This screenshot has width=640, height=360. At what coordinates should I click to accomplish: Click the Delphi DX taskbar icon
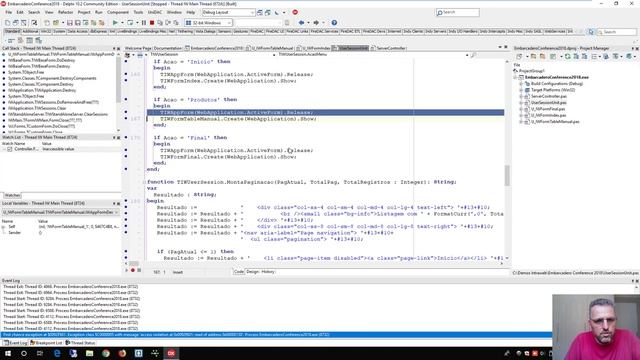(x=171, y=353)
